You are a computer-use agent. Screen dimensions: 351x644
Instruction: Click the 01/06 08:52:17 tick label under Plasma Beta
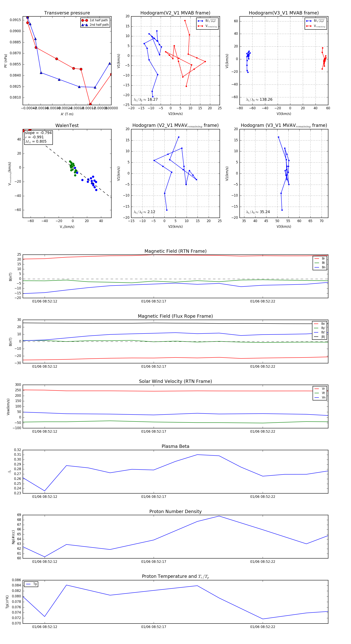[153, 496]
